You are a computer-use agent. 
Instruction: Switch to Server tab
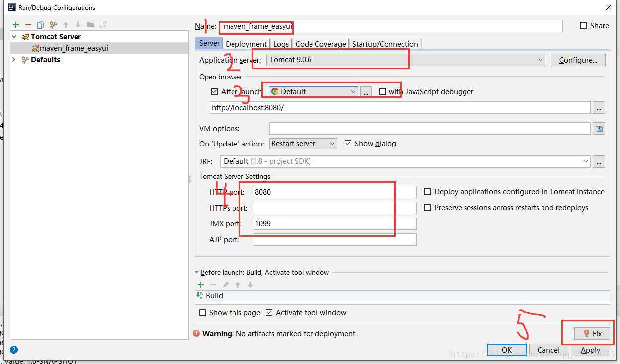(209, 43)
